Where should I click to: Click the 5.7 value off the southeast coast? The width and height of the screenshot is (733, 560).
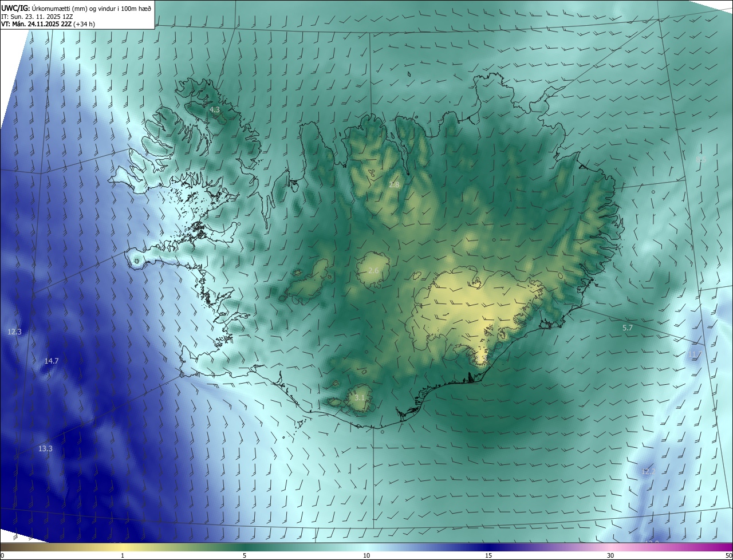(628, 328)
